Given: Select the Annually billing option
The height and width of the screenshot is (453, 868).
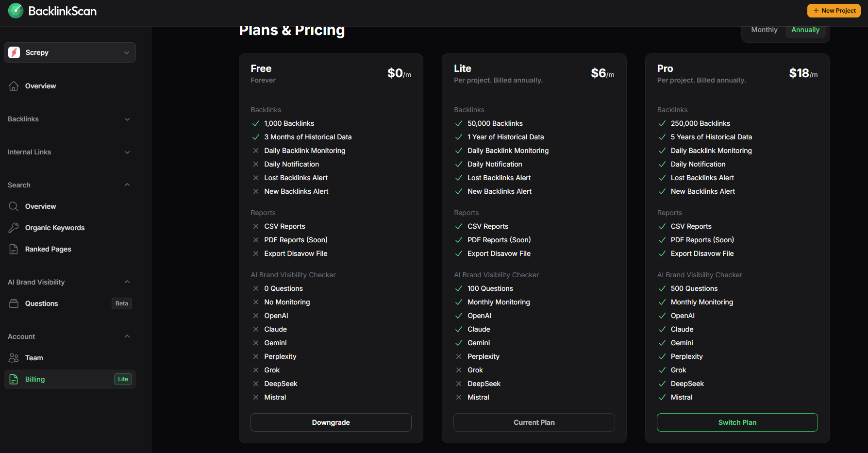Looking at the screenshot, I should 805,30.
